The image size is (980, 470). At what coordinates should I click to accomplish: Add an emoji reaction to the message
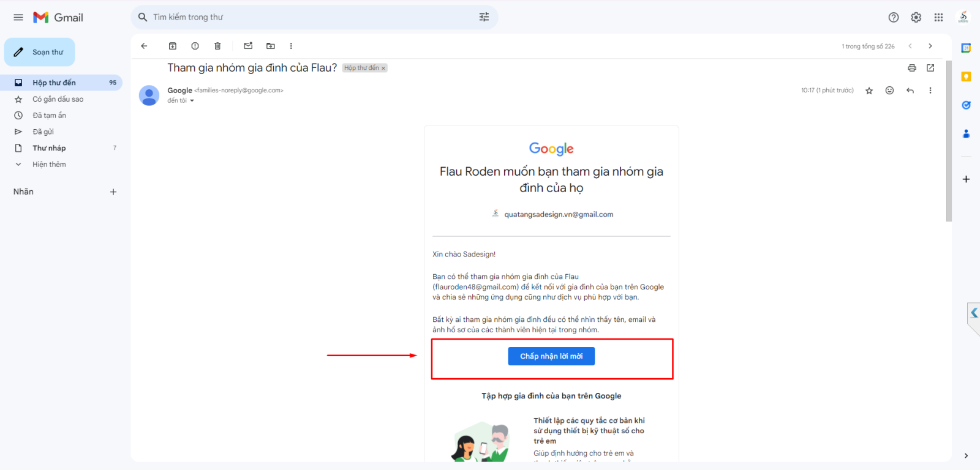[889, 91]
